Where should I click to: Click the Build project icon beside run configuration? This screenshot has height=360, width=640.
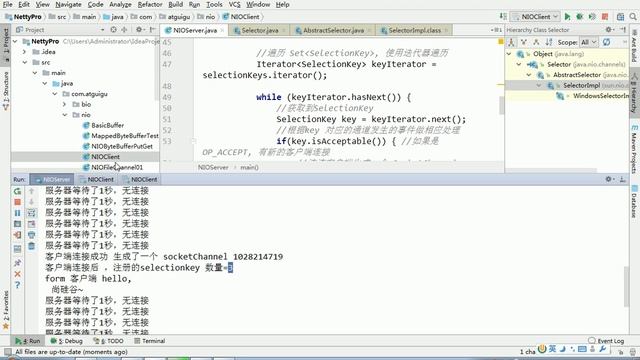click(503, 17)
